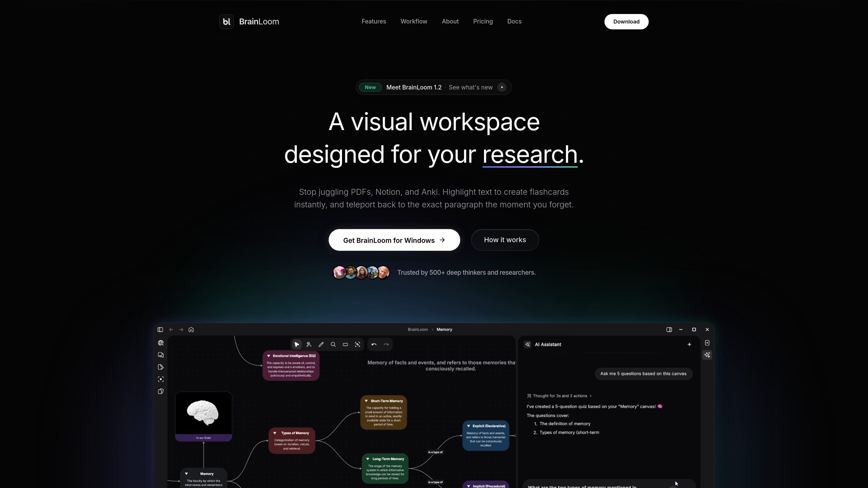
Task: Select the pointer tool in canvas toolbar
Action: pyautogui.click(x=297, y=344)
